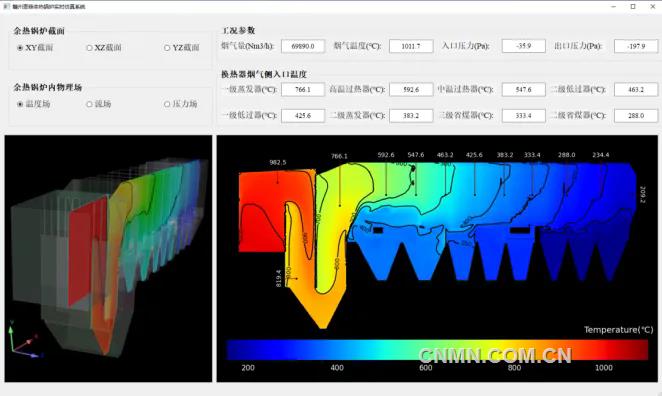Click the 592.6 probe label above the contour plot

tap(386, 155)
